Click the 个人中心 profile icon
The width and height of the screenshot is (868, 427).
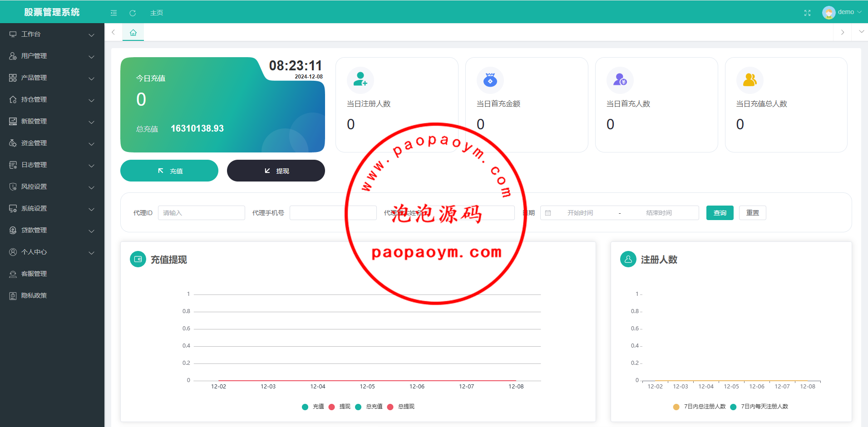13,252
